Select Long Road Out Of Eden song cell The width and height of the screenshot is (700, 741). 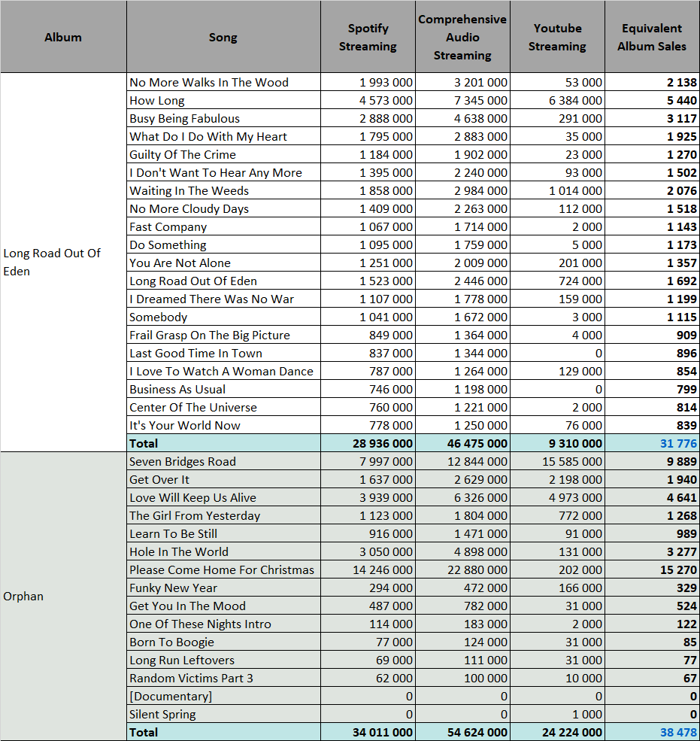click(x=223, y=281)
